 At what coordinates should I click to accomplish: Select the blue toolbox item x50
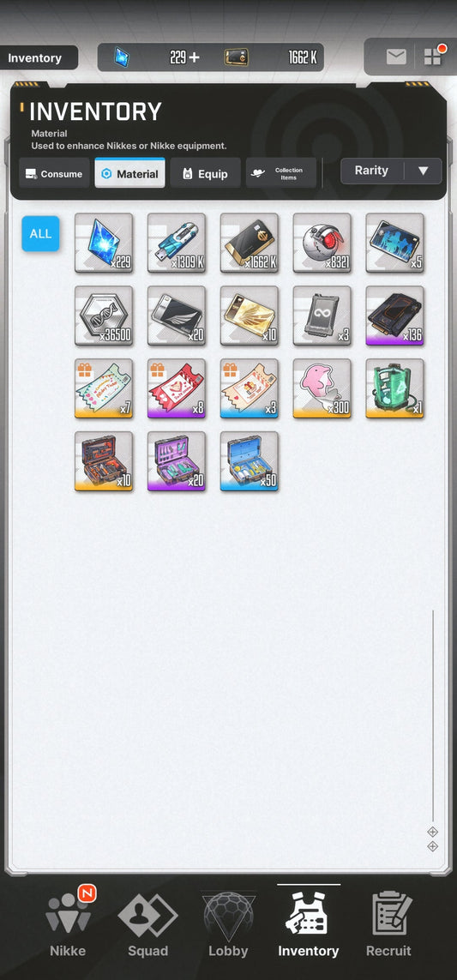point(250,461)
